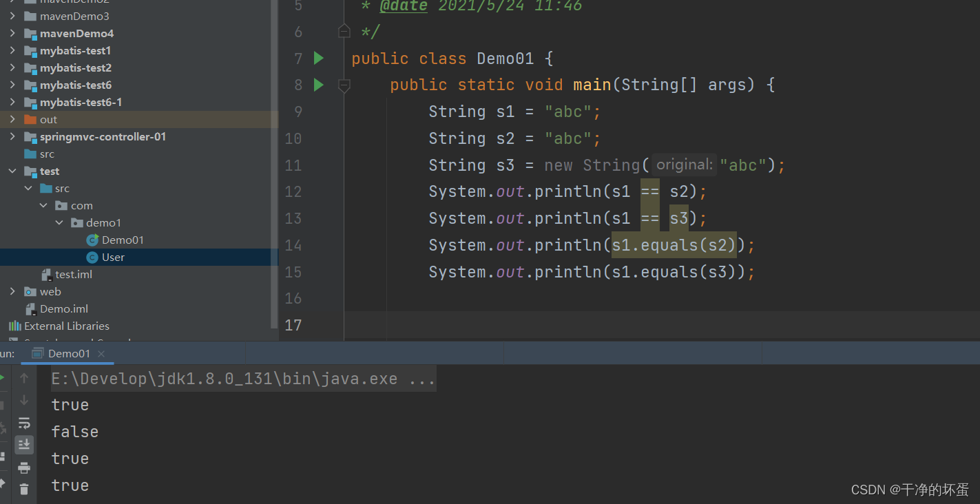Click the printer icon in Run panel
The height and width of the screenshot is (504, 980).
coord(24,468)
